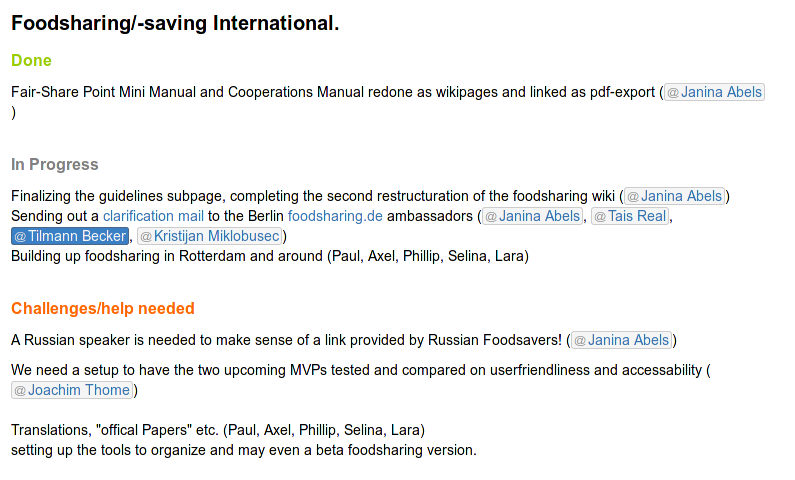Click the Translations official Papers line
The width and height of the screenshot is (795, 480).
pyautogui.click(x=218, y=430)
